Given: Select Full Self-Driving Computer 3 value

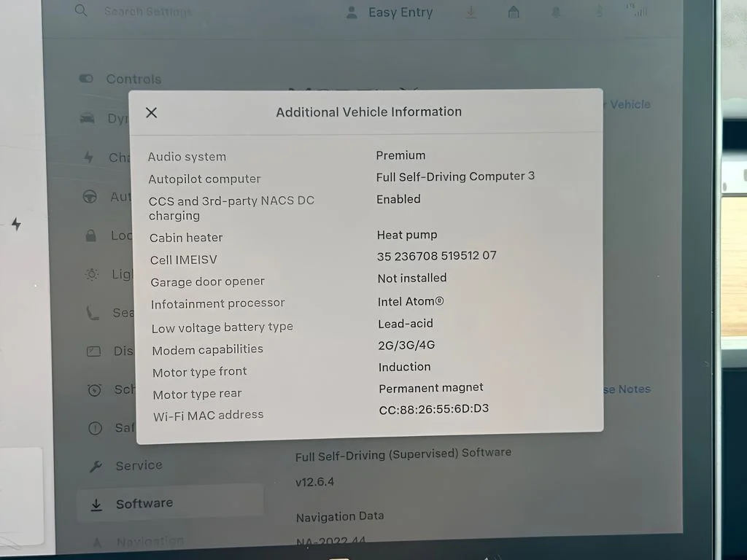Looking at the screenshot, I should pos(455,176).
